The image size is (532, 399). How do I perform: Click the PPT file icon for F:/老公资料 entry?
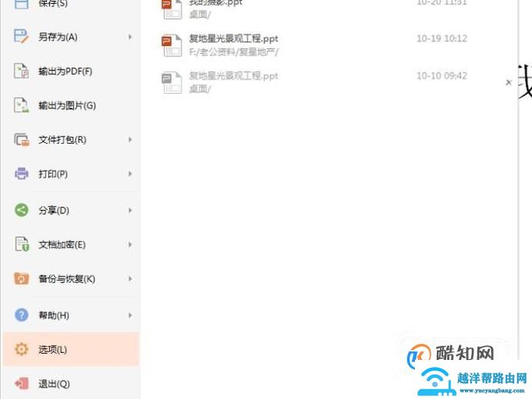[x=172, y=45]
